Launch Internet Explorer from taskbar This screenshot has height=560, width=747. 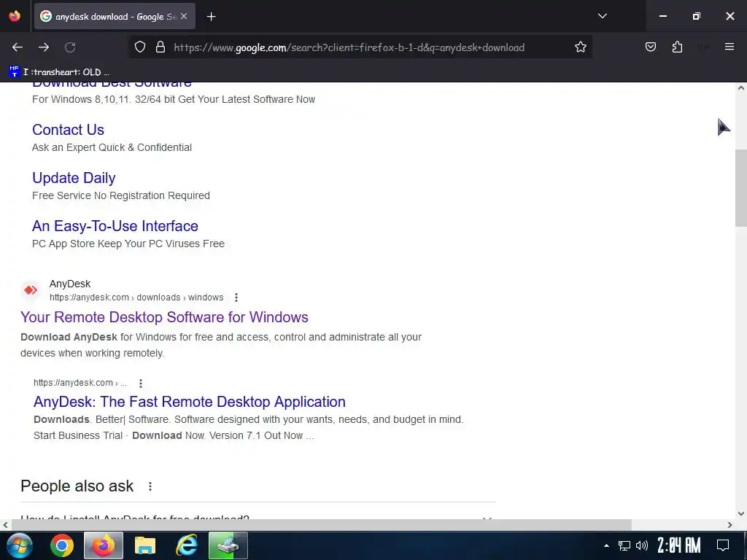click(186, 545)
